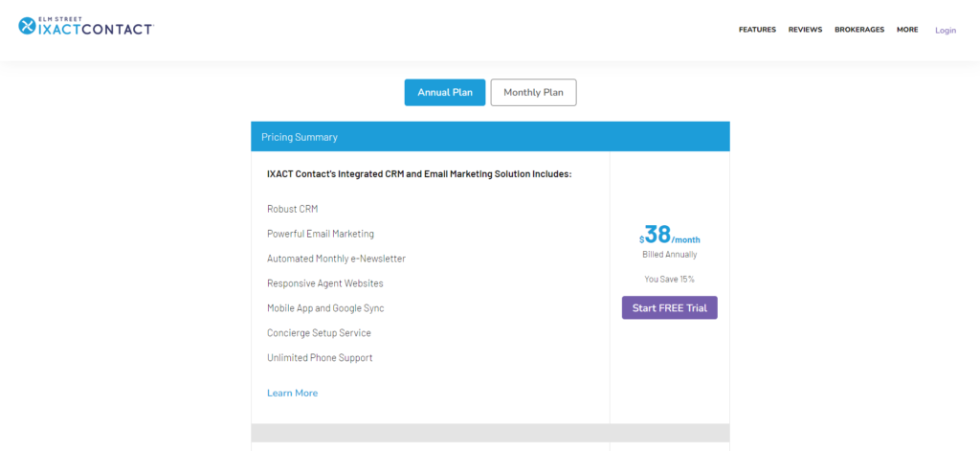The height and width of the screenshot is (451, 980).
Task: Click the Start FREE Trial button
Action: click(x=669, y=307)
